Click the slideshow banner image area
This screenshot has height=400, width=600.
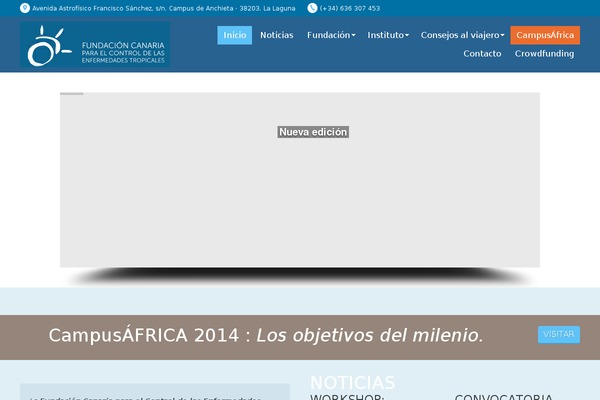pos(300,180)
